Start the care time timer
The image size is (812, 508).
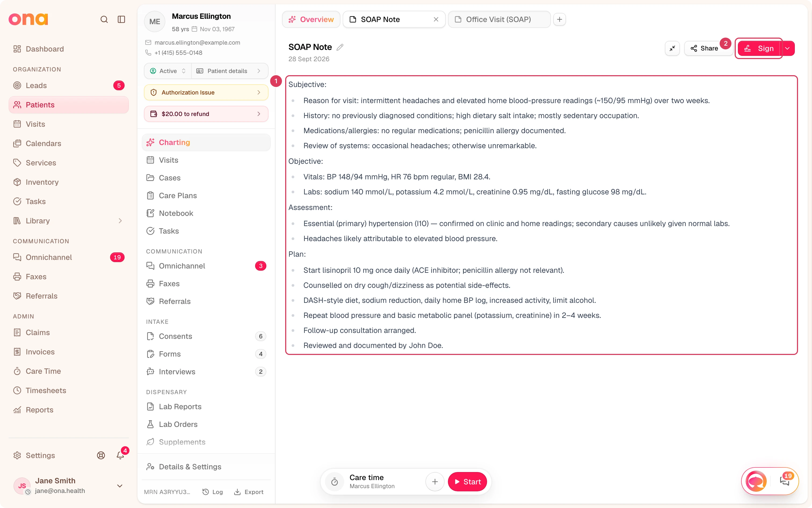pos(467,482)
